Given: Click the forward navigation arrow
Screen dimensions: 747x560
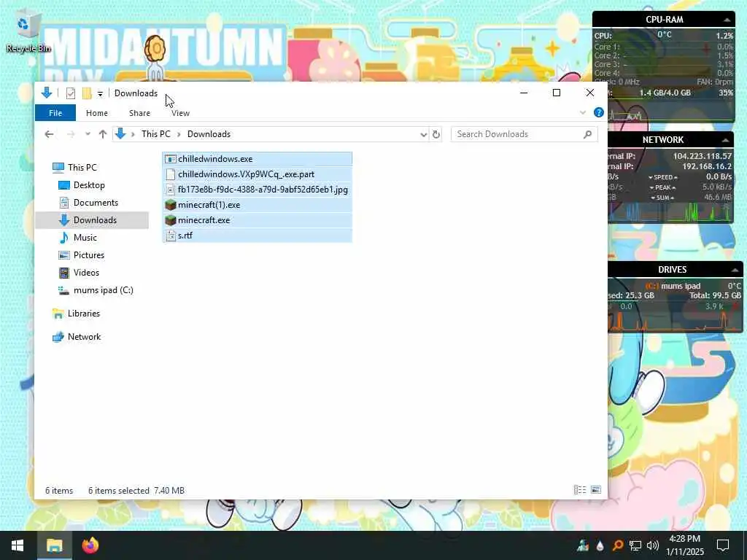Looking at the screenshot, I should pyautogui.click(x=71, y=134).
